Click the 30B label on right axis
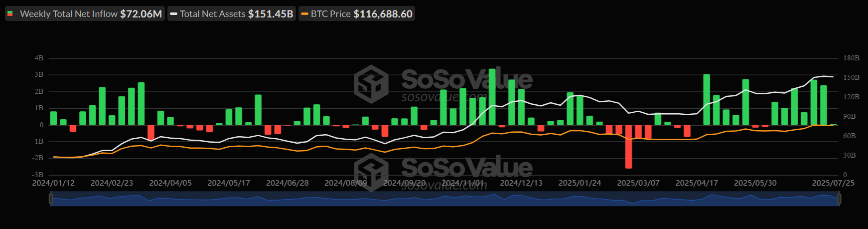This screenshot has height=229, width=868. click(849, 156)
